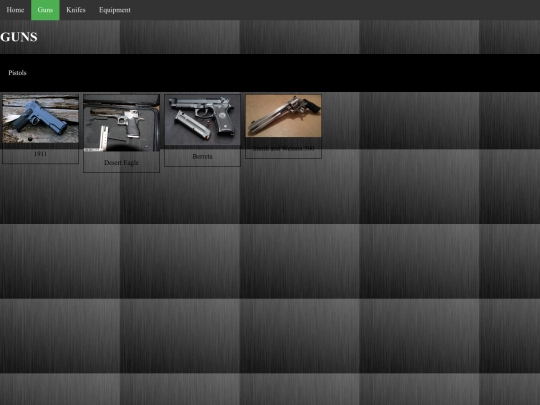Open the Equipment navigation item
Image resolution: width=540 pixels, height=405 pixels.
tap(115, 10)
